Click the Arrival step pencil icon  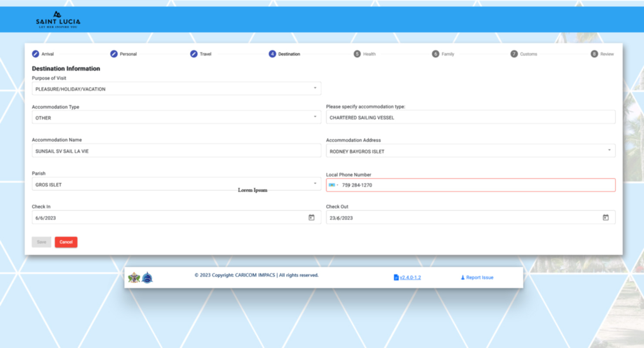point(36,54)
